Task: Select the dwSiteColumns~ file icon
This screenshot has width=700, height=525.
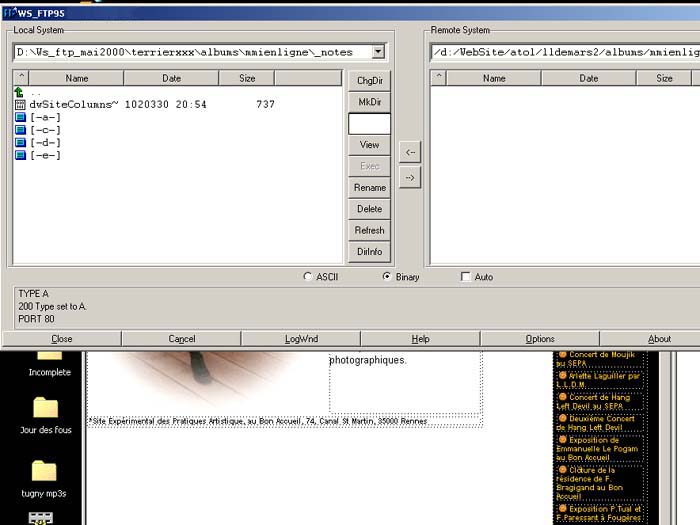Action: (x=20, y=104)
